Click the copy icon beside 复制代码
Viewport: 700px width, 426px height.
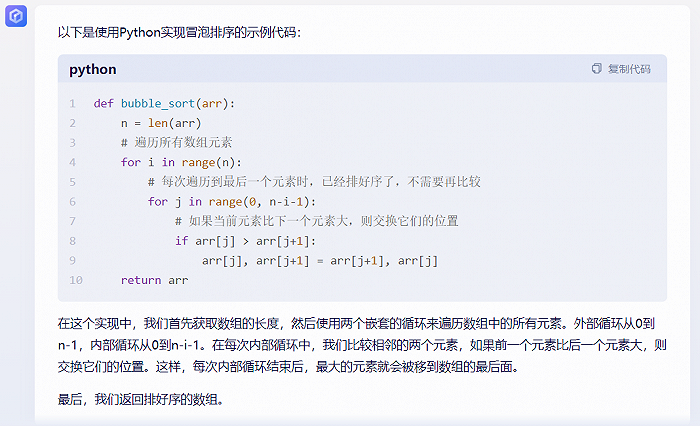(x=597, y=69)
